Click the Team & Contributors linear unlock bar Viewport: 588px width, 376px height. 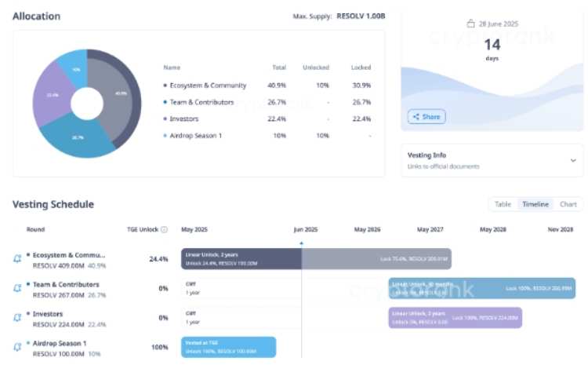[481, 288]
